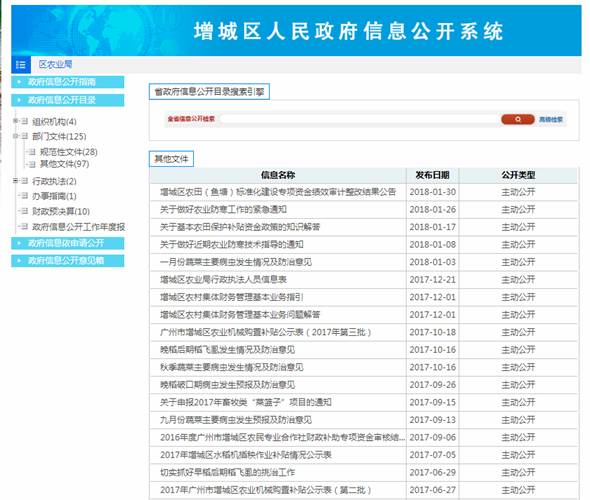Open 规范性文件(28) in the tree

pos(68,152)
